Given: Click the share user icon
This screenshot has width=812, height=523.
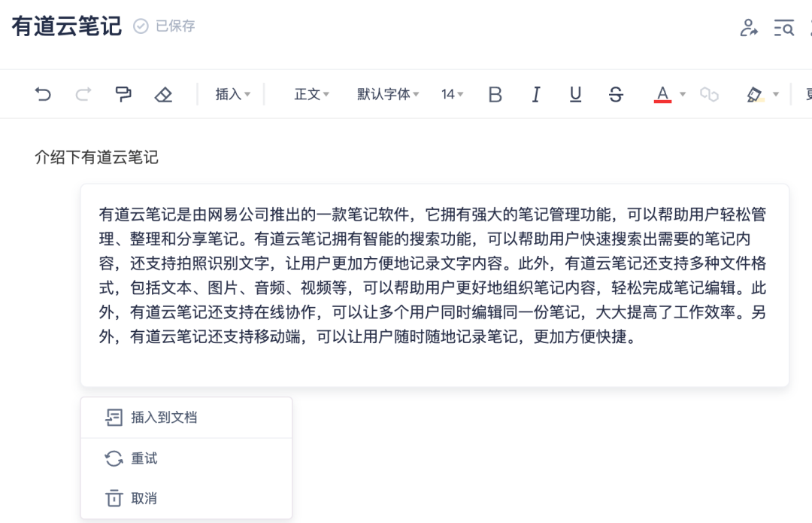Looking at the screenshot, I should tap(749, 28).
